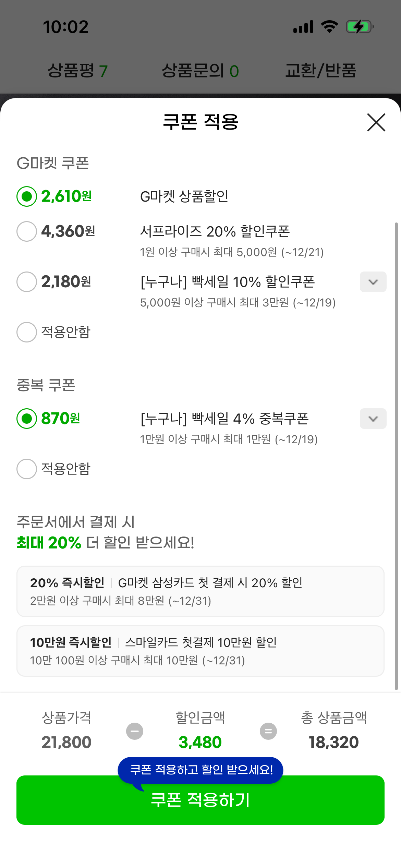The height and width of the screenshot is (868, 401).
Task: Tap the cellular signal icon
Action: click(x=303, y=27)
